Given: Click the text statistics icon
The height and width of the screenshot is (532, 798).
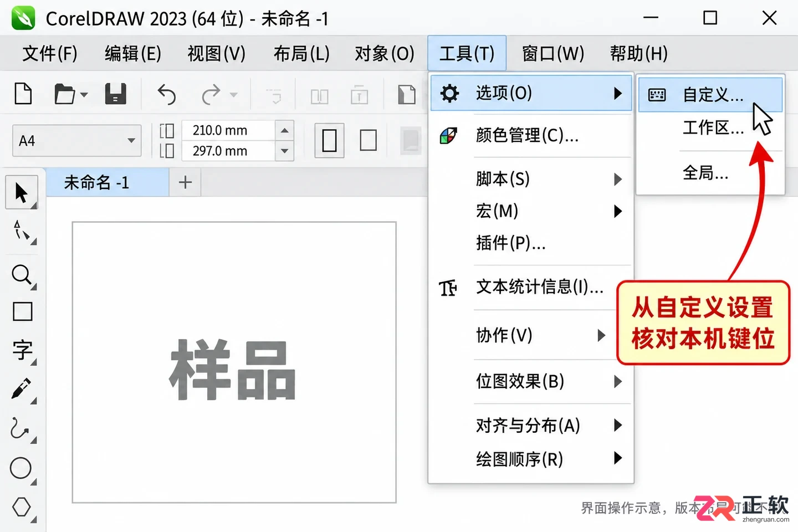Looking at the screenshot, I should coord(448,288).
